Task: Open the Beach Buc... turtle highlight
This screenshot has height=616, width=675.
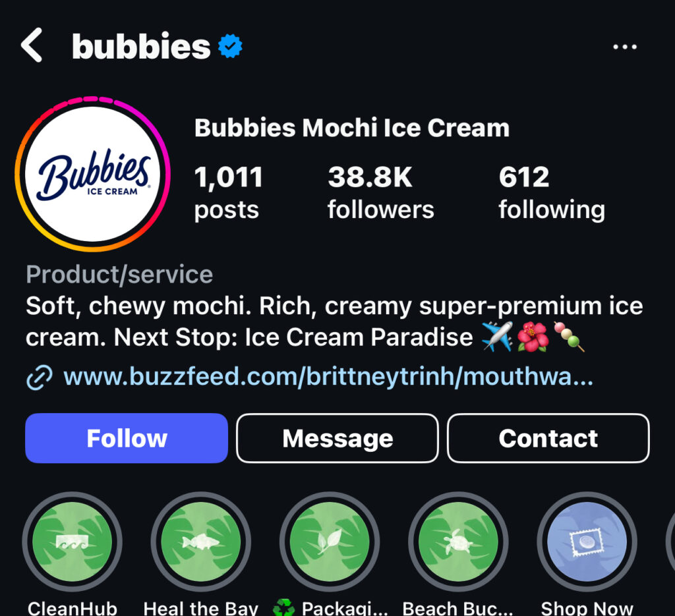Action: coord(458,542)
